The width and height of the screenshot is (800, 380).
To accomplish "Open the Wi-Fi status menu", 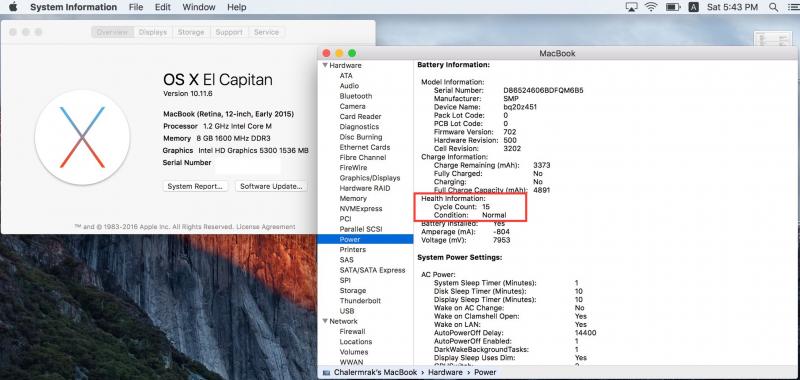I will pos(651,7).
